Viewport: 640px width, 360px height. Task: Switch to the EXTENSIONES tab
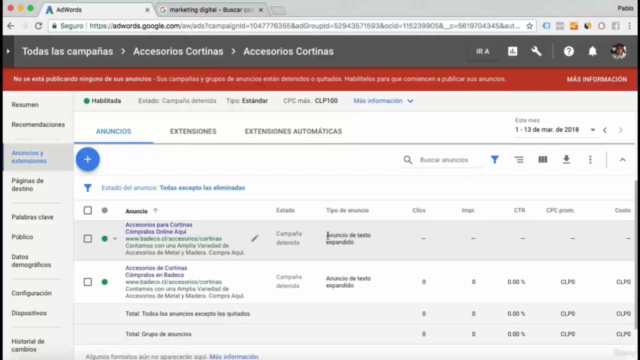(x=193, y=131)
